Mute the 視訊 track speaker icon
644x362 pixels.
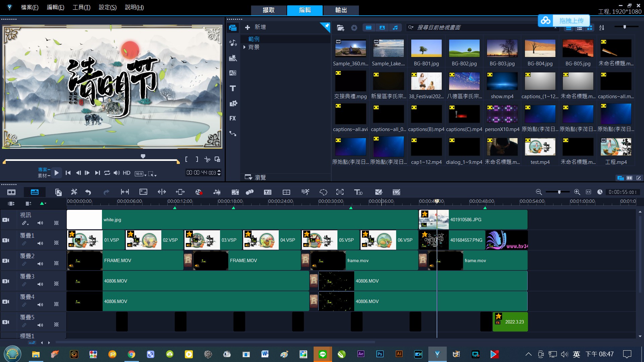[40, 223]
